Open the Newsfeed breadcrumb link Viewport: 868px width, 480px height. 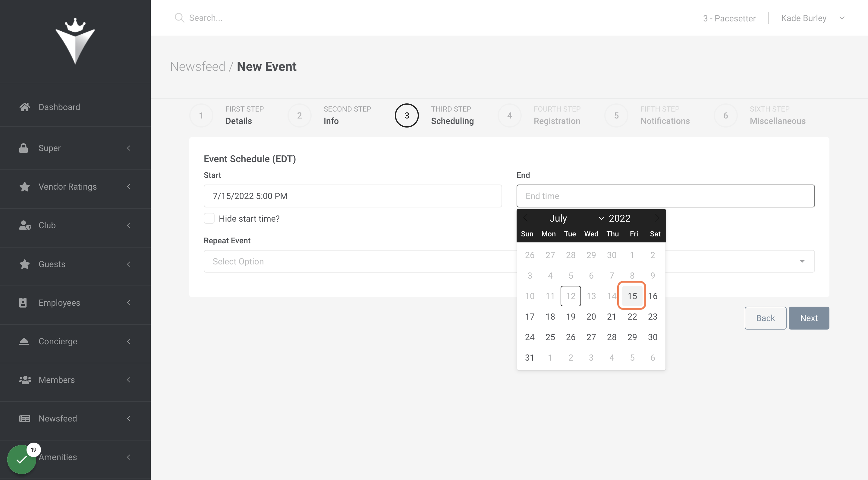pyautogui.click(x=197, y=66)
